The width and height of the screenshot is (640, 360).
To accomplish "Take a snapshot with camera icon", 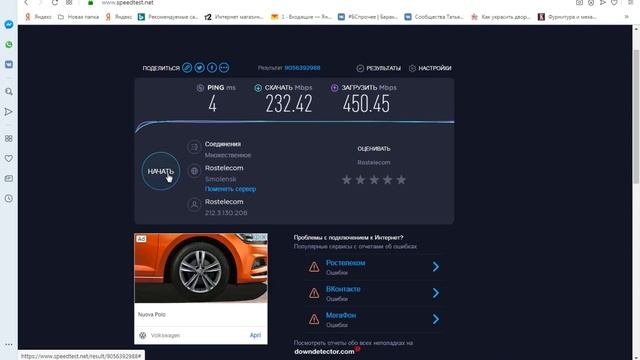I will (x=579, y=2).
